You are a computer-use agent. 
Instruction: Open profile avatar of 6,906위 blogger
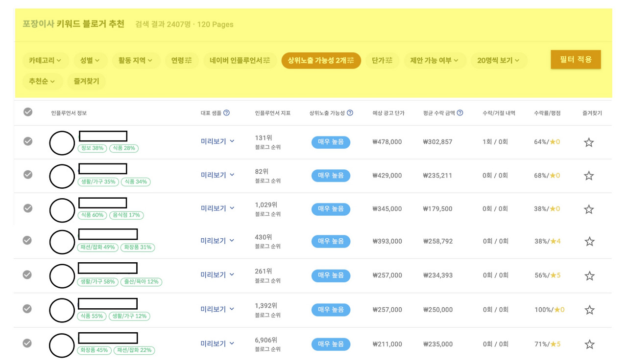coord(62,344)
